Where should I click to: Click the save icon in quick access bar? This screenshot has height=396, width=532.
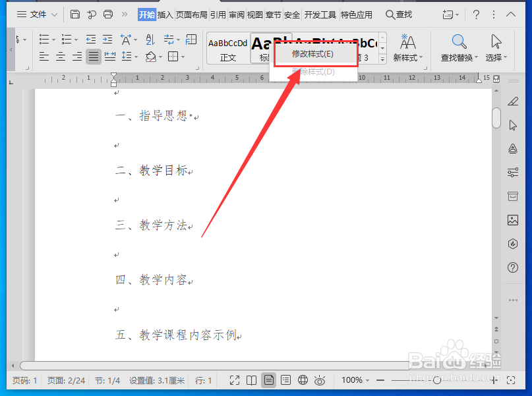point(75,14)
